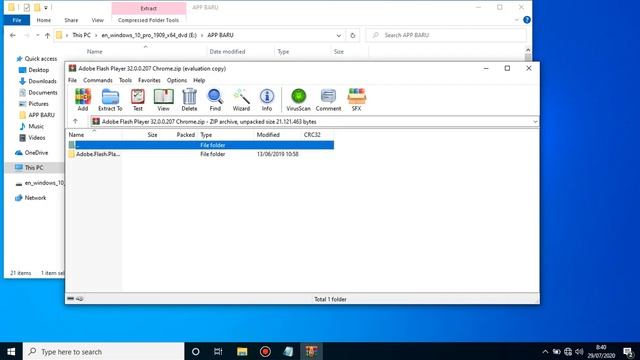
Task: Open Cortana circle icon on taskbar
Action: point(196,351)
